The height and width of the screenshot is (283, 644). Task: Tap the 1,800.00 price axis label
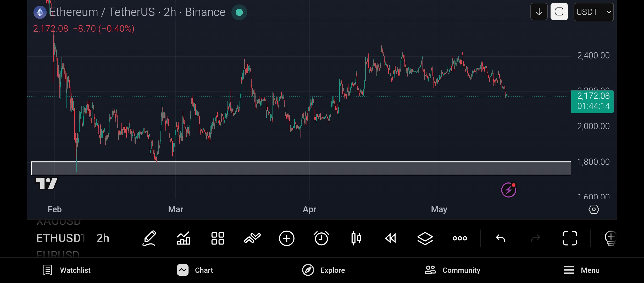(x=593, y=162)
